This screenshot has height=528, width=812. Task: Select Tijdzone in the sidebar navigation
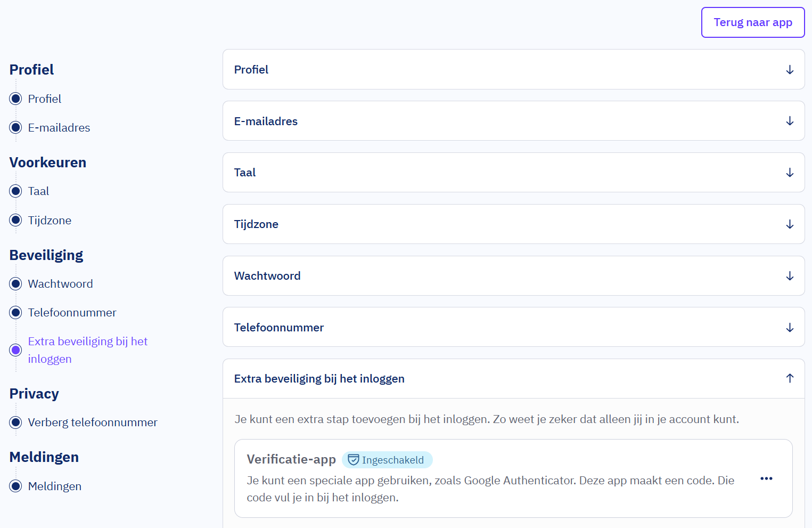pyautogui.click(x=15, y=220)
